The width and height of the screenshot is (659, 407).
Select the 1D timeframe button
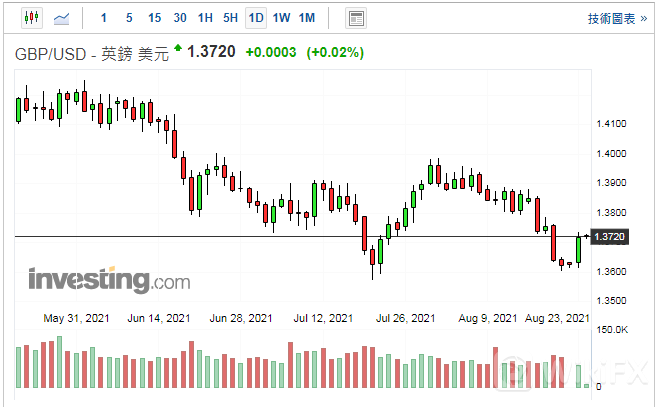coord(256,18)
